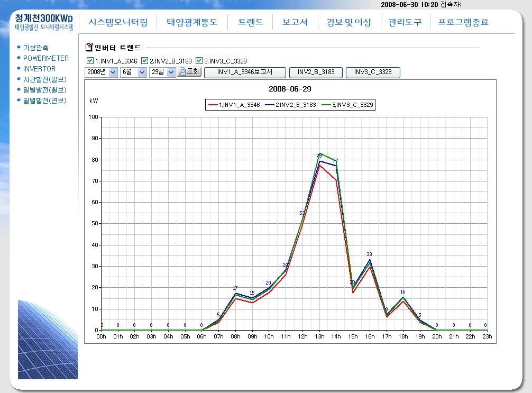This screenshot has width=532, height=393.
Task: Open the 경보 및 이상 menu
Action: click(x=348, y=23)
